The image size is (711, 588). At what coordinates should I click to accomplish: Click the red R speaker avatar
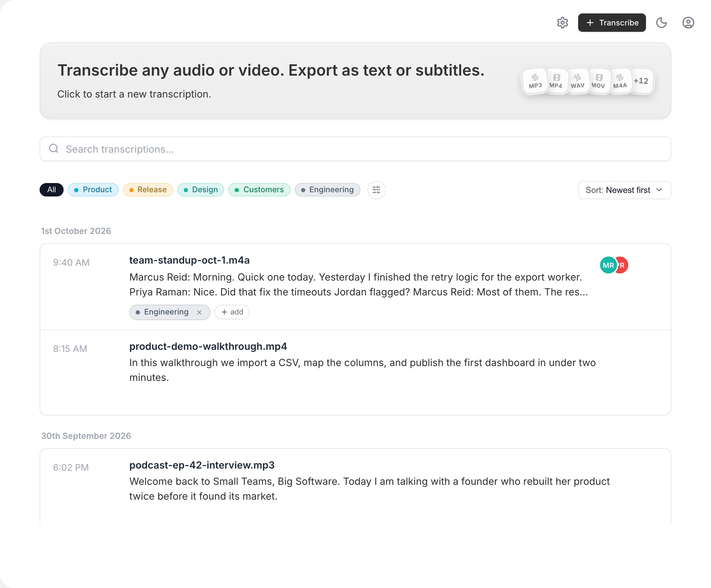click(x=623, y=265)
